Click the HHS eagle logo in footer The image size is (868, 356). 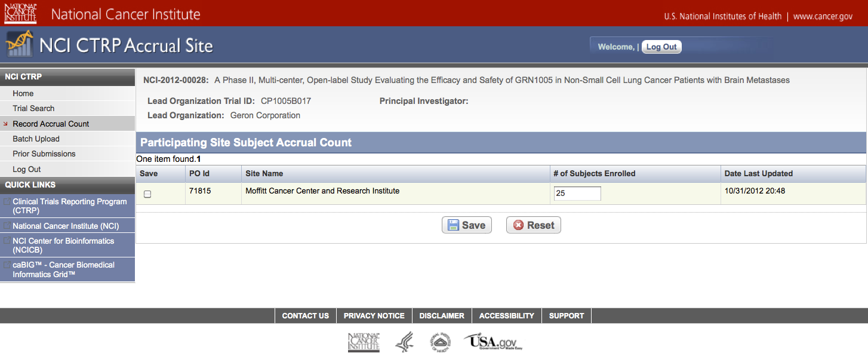pos(404,342)
